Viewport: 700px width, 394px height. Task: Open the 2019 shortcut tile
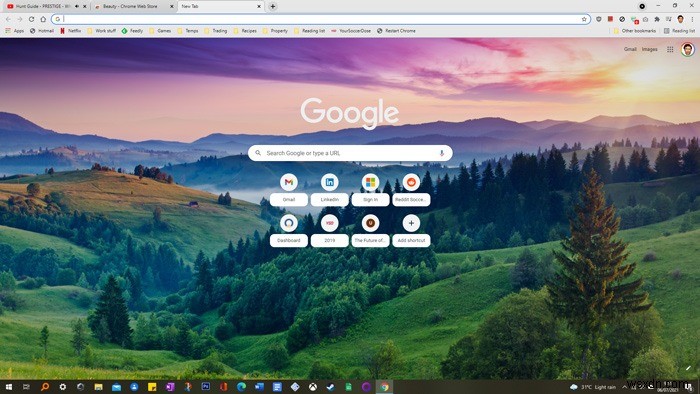click(x=329, y=231)
